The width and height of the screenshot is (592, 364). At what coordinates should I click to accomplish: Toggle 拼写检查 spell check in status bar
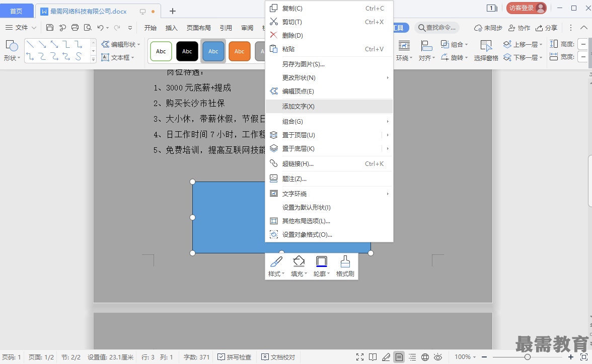tap(235, 357)
